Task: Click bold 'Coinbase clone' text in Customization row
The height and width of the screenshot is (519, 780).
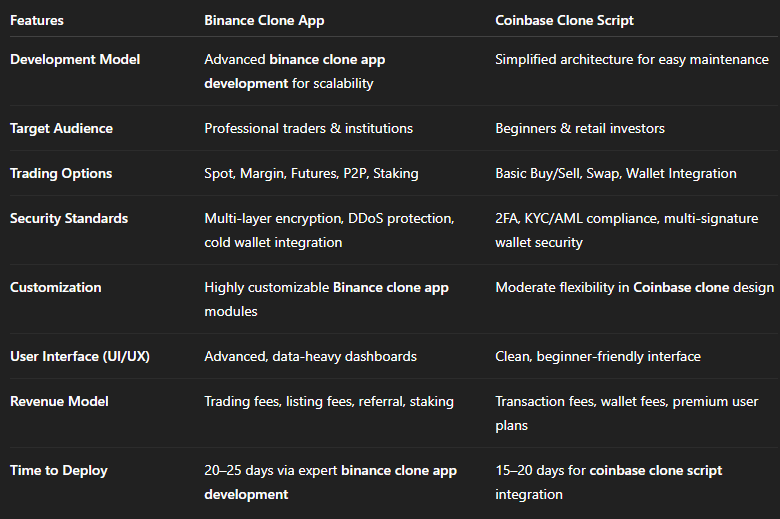Action: [x=680, y=287]
